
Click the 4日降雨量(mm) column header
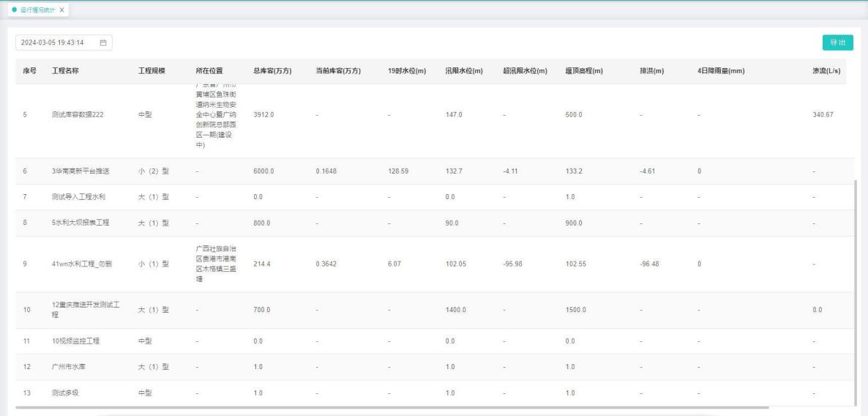tap(721, 70)
